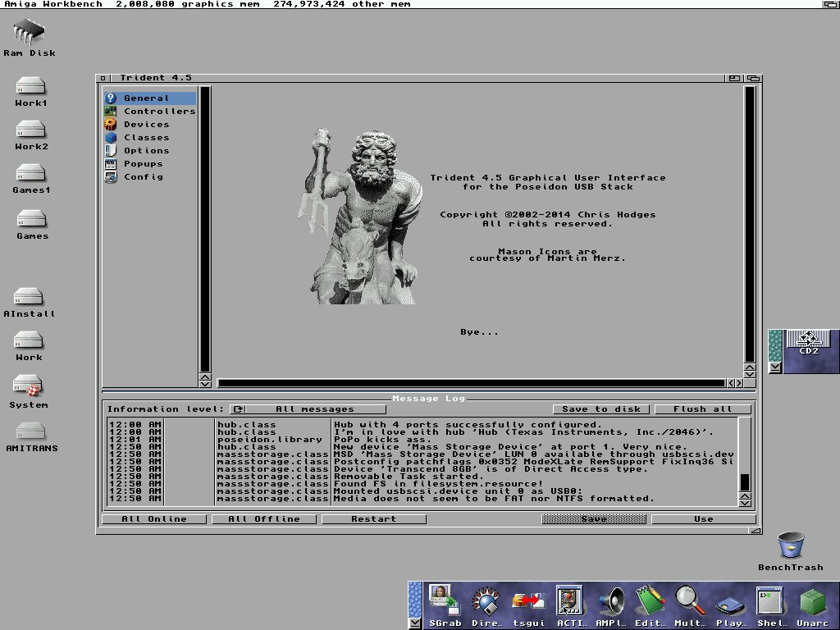Open the Controllers section in Trident

[150, 111]
